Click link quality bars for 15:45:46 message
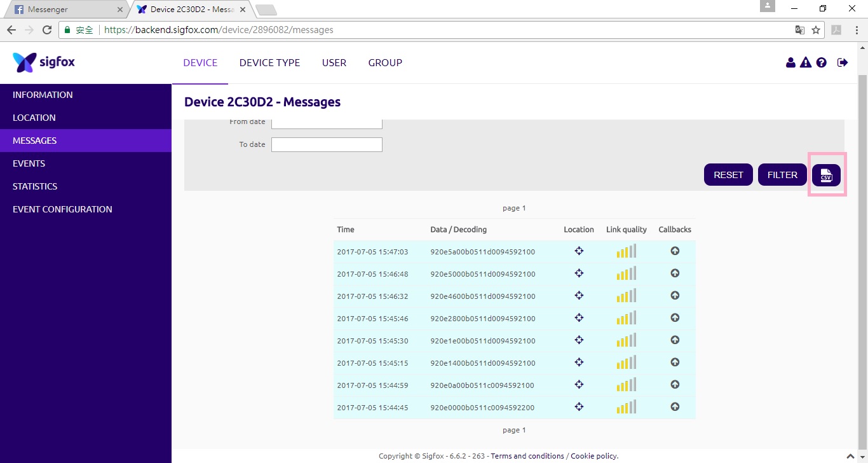The image size is (868, 463). click(x=626, y=318)
